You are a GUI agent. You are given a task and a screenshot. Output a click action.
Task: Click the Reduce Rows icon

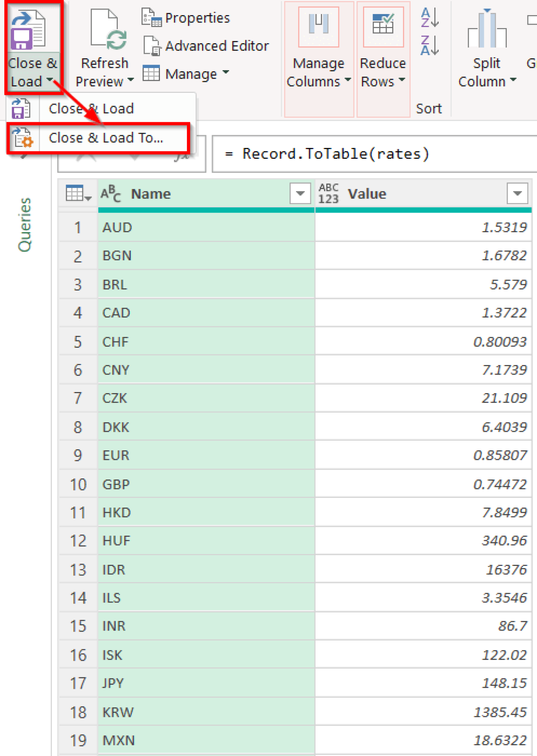click(383, 27)
